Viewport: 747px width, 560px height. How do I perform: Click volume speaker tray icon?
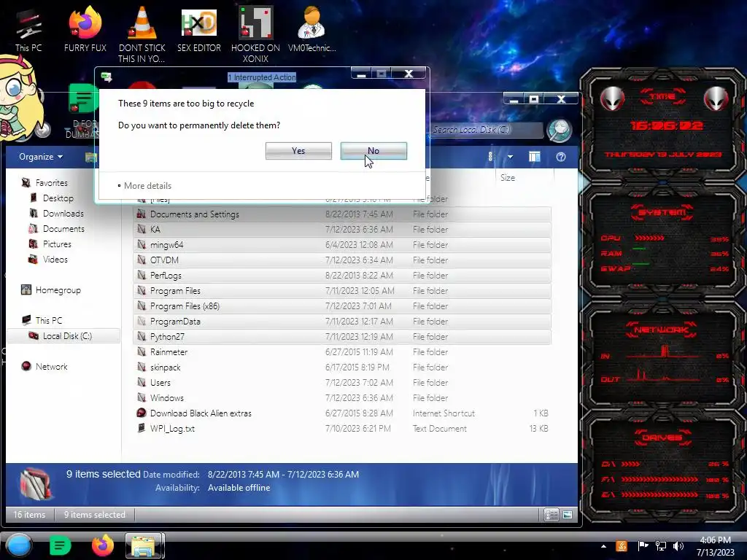tap(678, 546)
